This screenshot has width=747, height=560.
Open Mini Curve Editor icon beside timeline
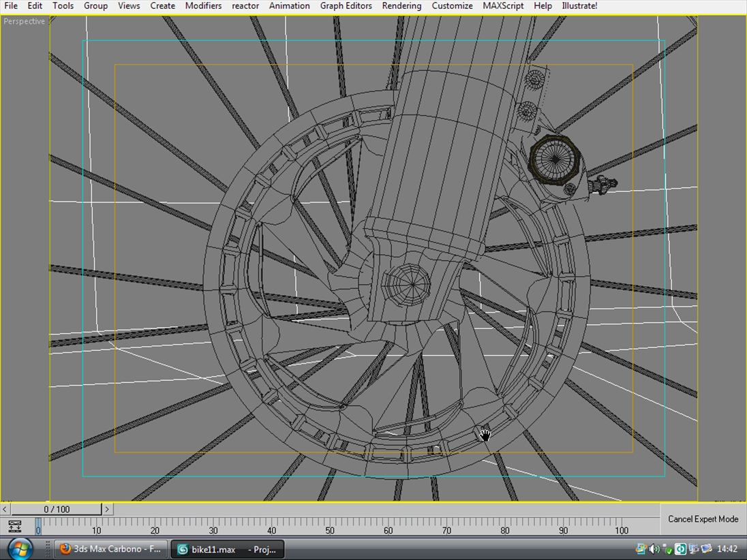tap(15, 526)
